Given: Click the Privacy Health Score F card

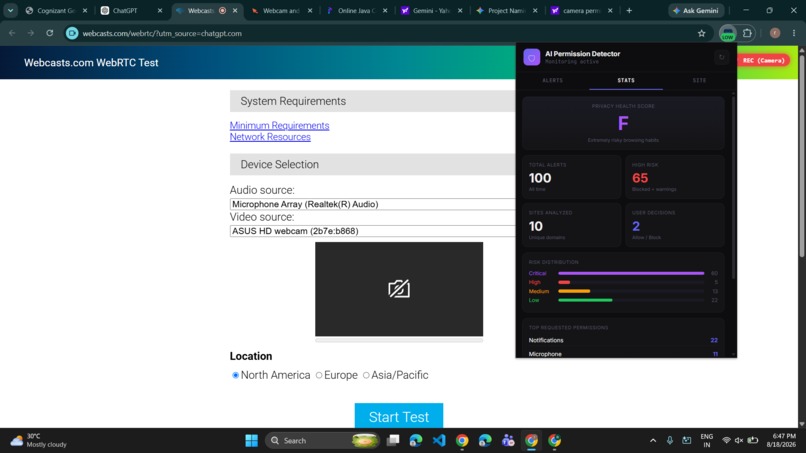Looking at the screenshot, I should (623, 123).
